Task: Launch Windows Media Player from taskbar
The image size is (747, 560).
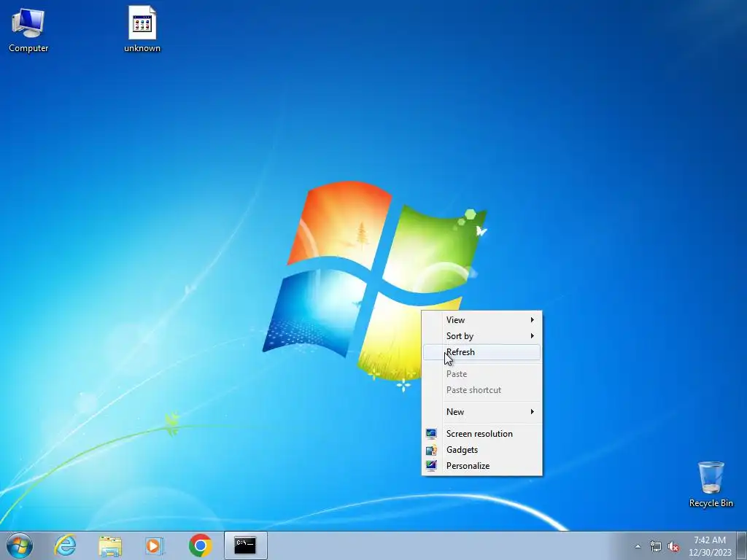Action: [x=154, y=545]
